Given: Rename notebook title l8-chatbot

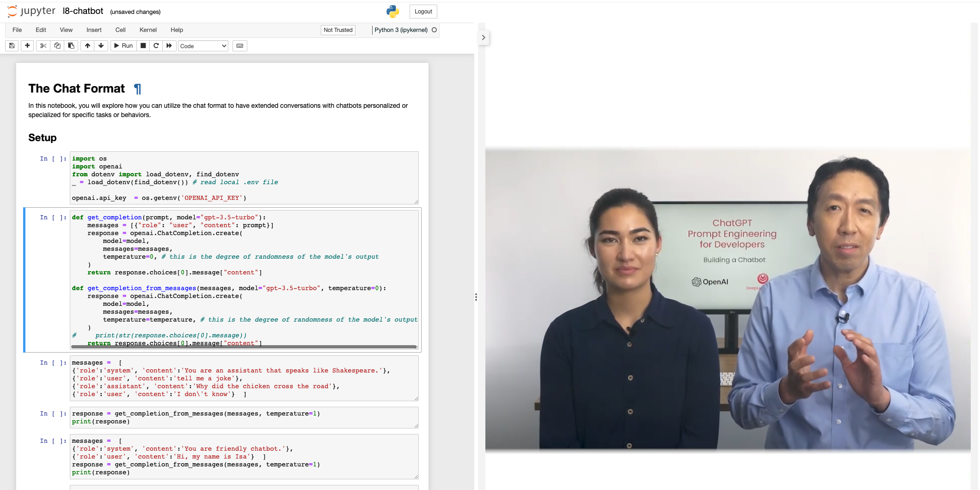Looking at the screenshot, I should click(x=83, y=11).
